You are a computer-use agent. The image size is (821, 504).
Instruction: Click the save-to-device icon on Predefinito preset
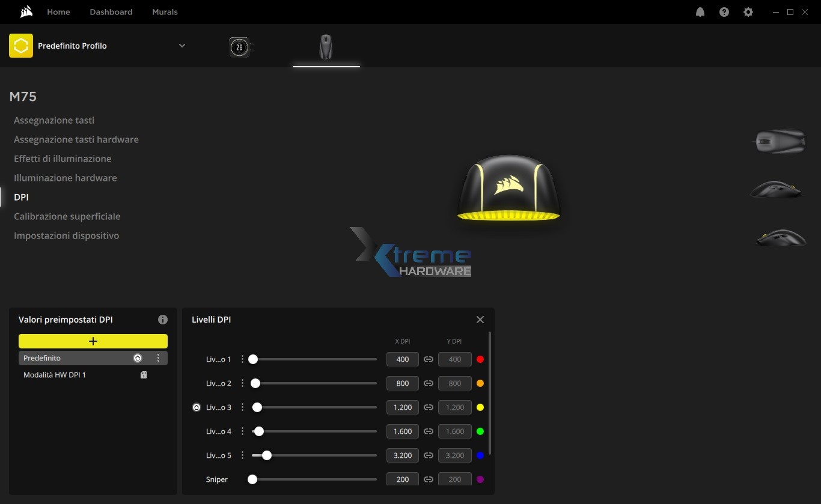[138, 357]
